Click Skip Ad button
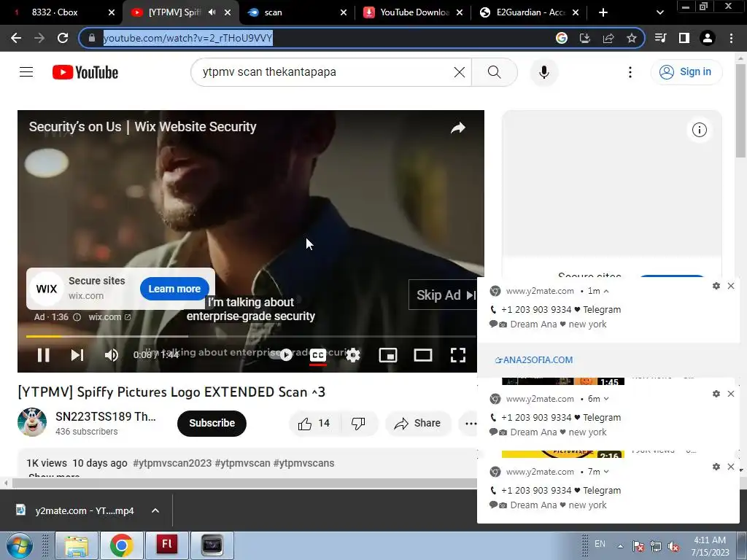The height and width of the screenshot is (560, 747). click(444, 295)
